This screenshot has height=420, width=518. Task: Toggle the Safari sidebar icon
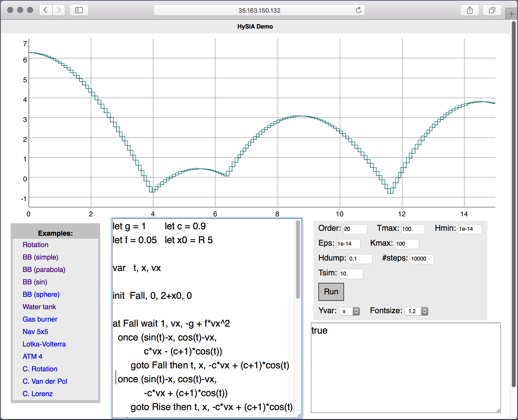click(x=79, y=10)
